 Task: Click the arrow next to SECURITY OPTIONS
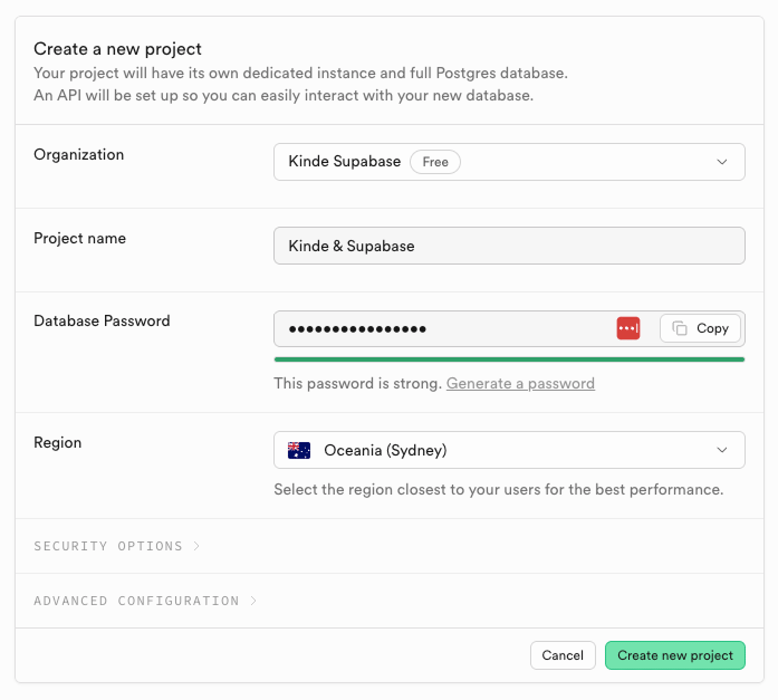click(x=197, y=546)
